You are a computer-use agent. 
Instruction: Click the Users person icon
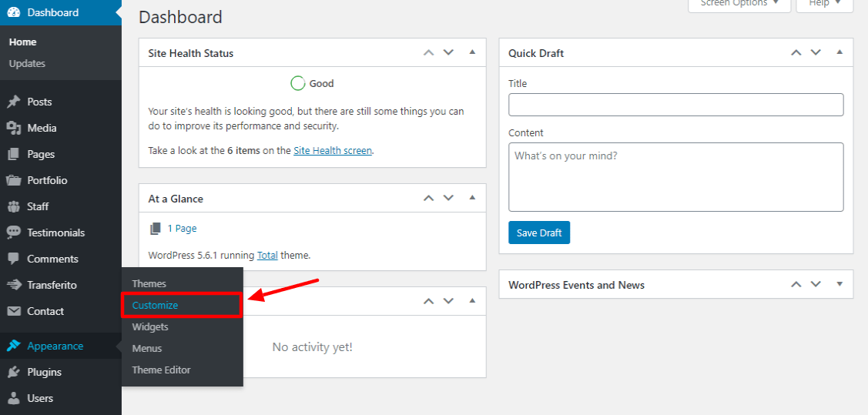[13, 398]
